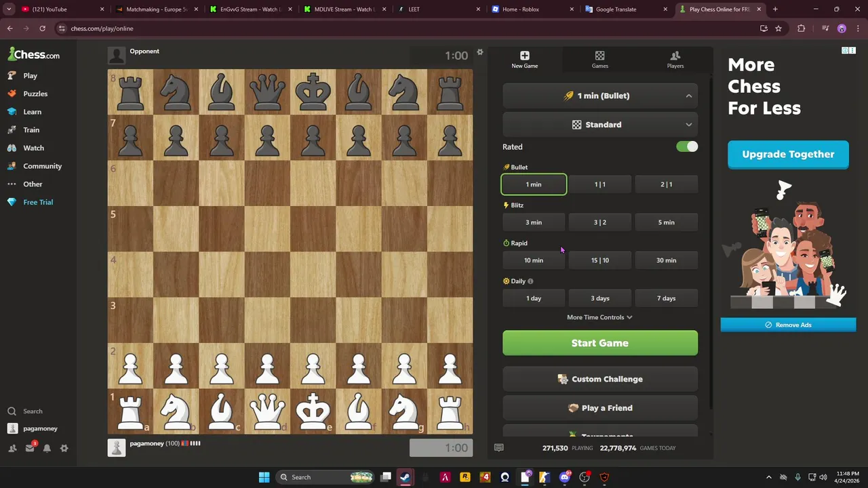
Task: Open the Other menu in sidebar
Action: point(25,184)
